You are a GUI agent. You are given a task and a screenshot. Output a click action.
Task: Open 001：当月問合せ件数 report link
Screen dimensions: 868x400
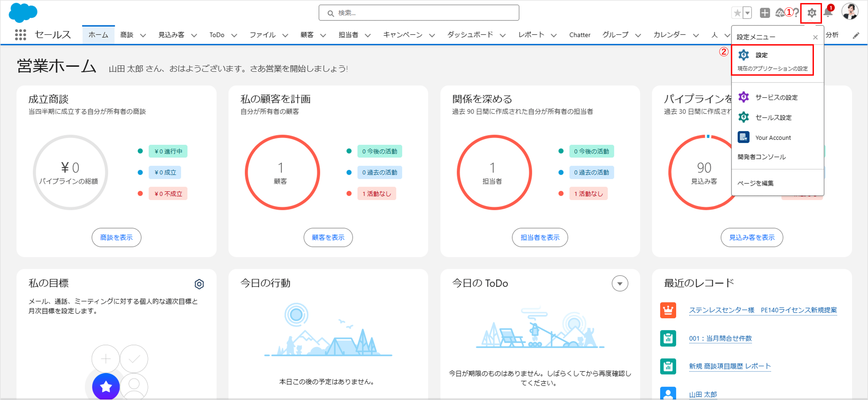click(x=720, y=338)
